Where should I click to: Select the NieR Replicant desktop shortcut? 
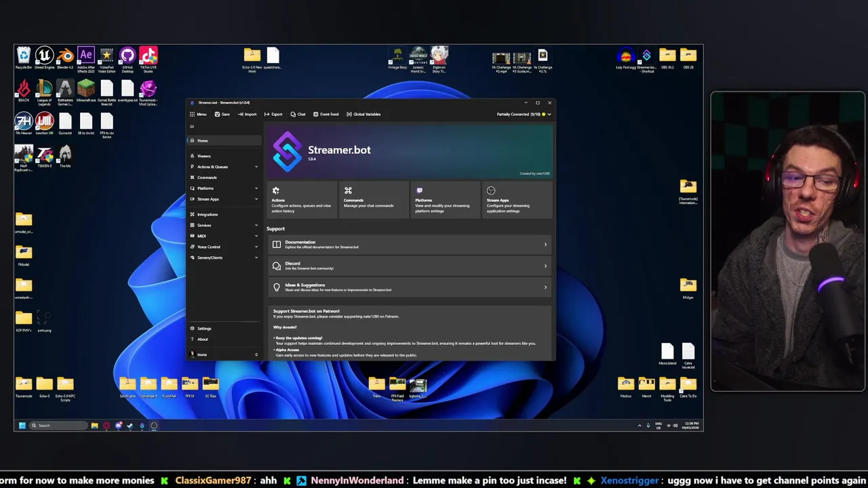click(24, 159)
